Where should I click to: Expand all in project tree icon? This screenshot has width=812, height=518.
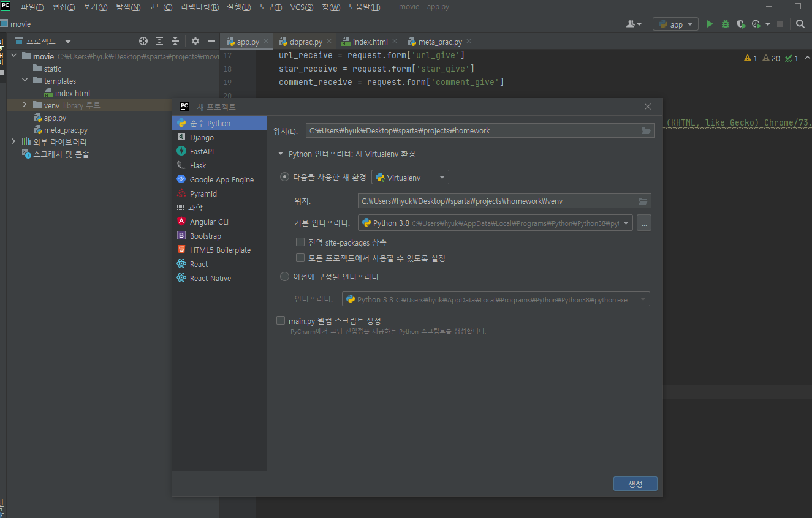coord(159,41)
